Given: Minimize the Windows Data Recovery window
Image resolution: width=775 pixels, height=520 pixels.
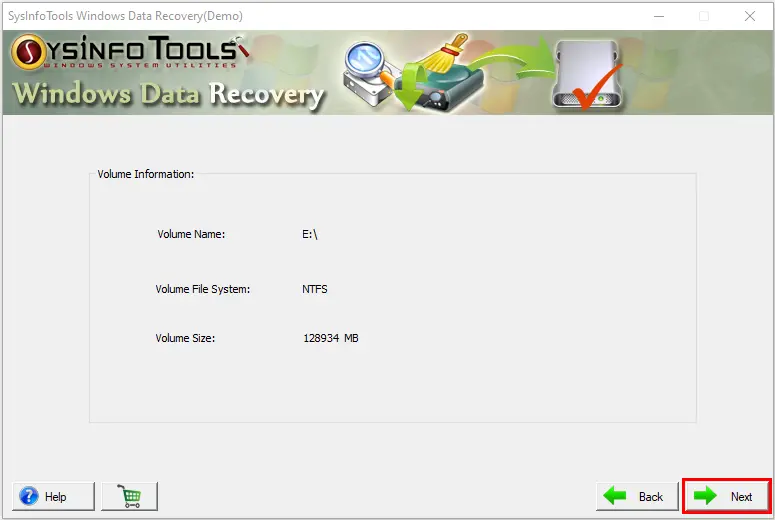Looking at the screenshot, I should pos(659,16).
